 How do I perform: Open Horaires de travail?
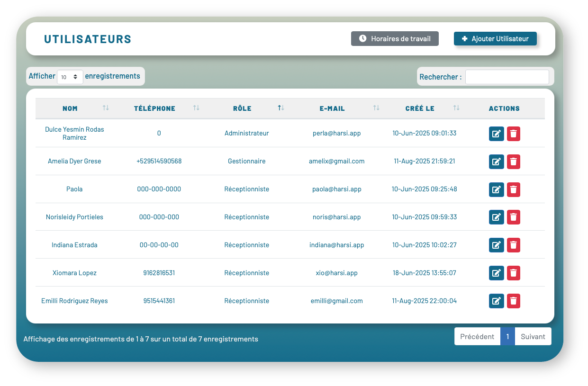point(395,39)
